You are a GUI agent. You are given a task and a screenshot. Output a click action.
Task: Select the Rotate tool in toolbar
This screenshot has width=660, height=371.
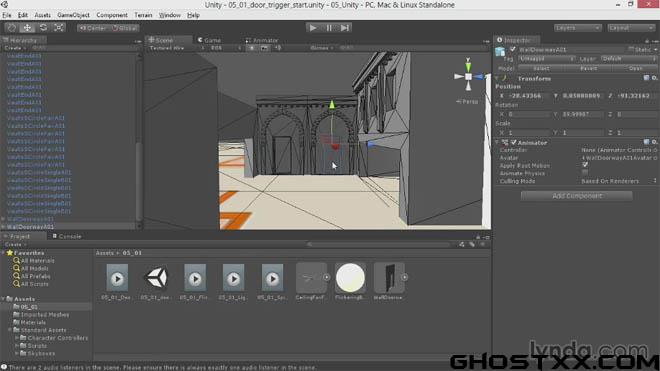[x=43, y=28]
